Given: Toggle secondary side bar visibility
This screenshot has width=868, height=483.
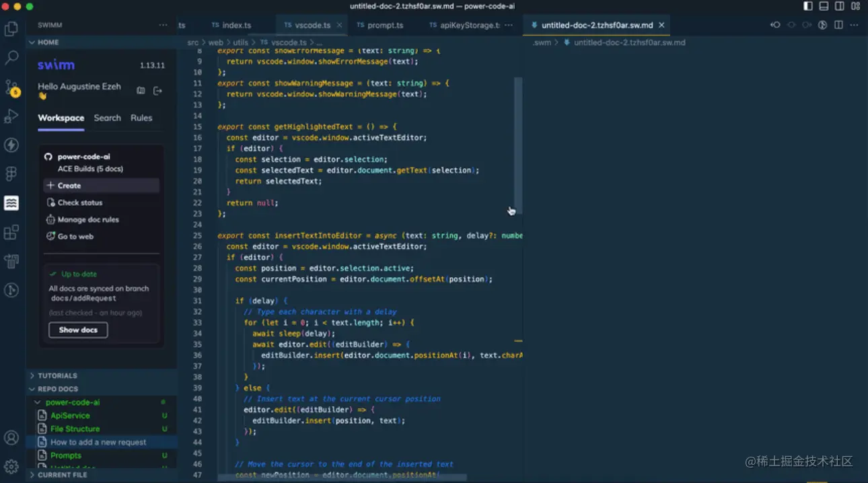Looking at the screenshot, I should 840,6.
